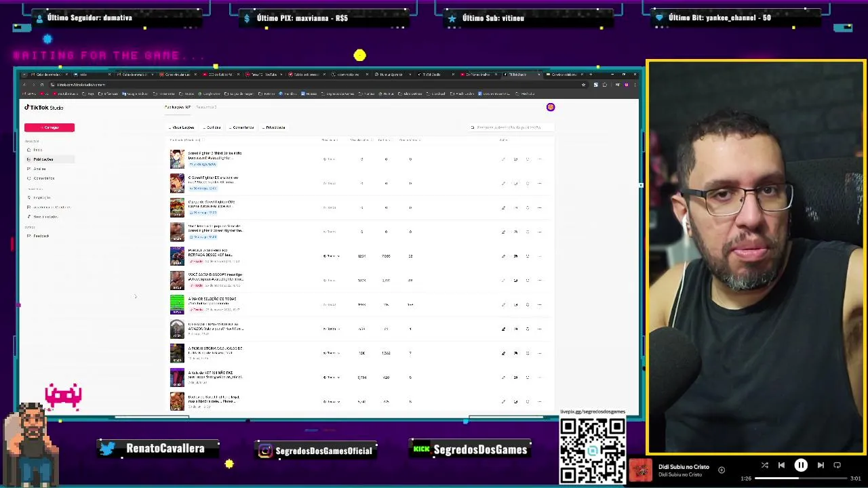Open the 'Comentários' filter dropdown
868x488 pixels.
pos(241,127)
